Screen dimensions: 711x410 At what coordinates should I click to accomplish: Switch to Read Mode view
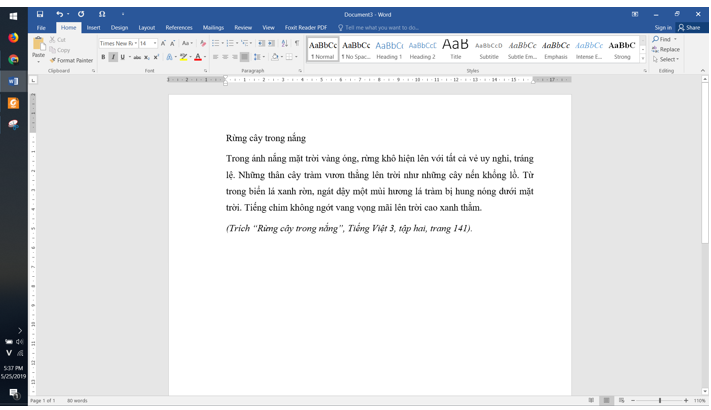591,400
